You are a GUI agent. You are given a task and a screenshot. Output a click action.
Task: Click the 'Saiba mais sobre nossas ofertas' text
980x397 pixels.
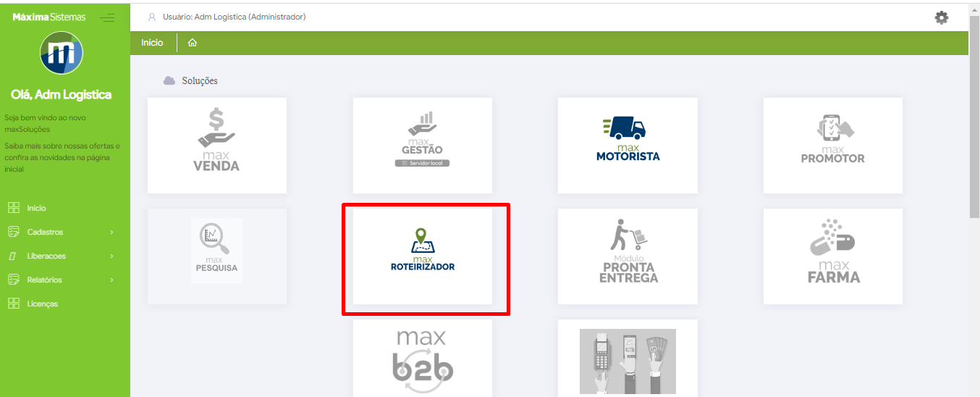click(x=62, y=157)
